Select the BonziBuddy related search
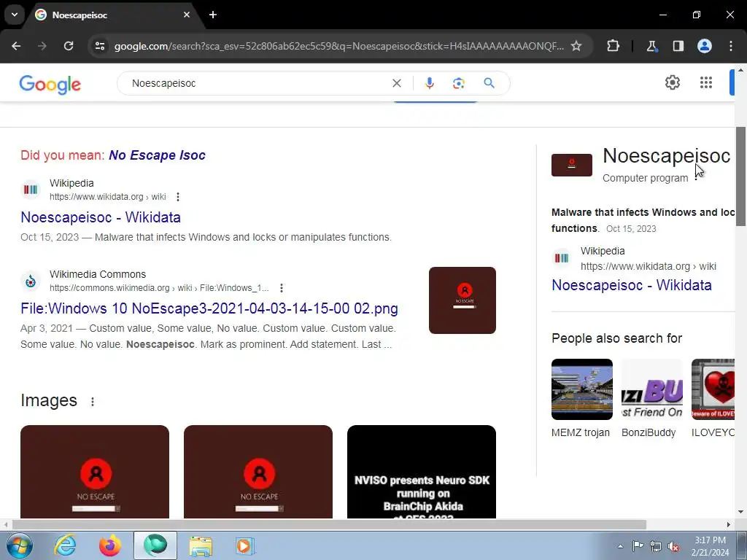747x560 pixels. 652,399
